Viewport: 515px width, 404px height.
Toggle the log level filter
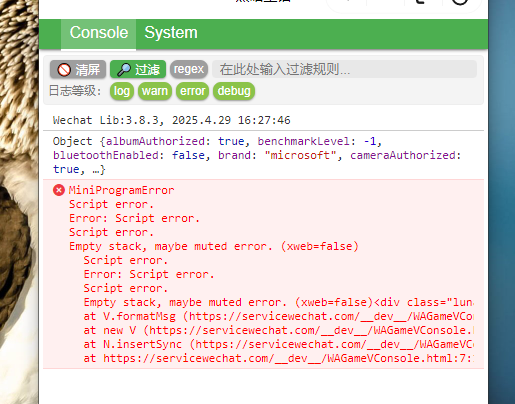pos(122,91)
